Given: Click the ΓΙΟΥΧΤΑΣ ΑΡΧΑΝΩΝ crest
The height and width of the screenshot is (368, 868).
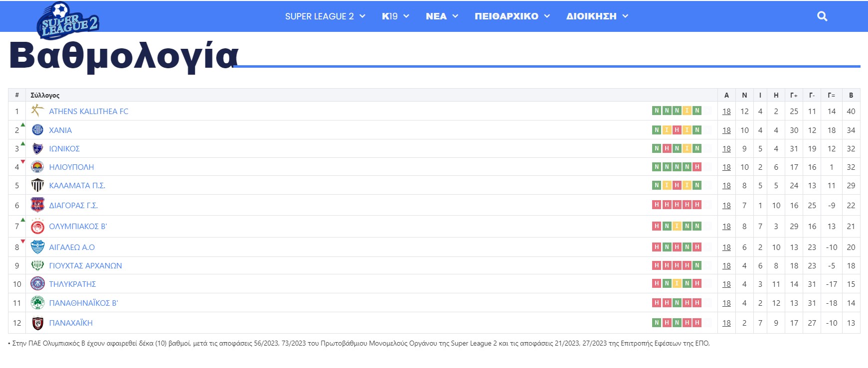Looking at the screenshot, I should [x=37, y=265].
